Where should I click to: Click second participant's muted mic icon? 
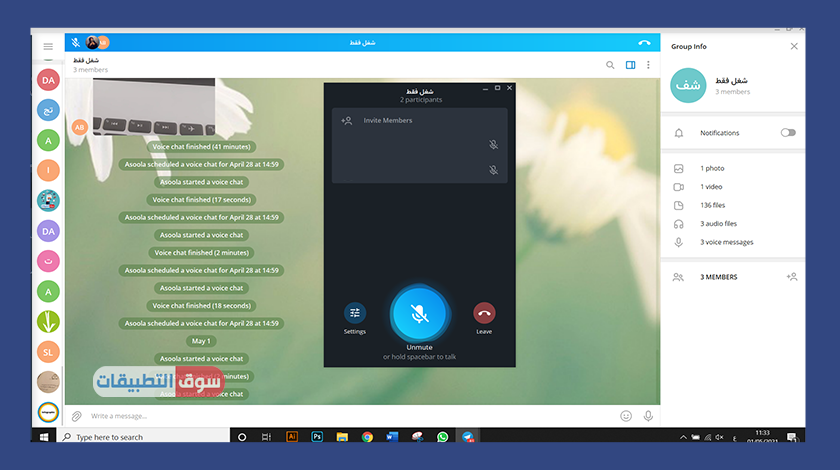[x=493, y=170]
